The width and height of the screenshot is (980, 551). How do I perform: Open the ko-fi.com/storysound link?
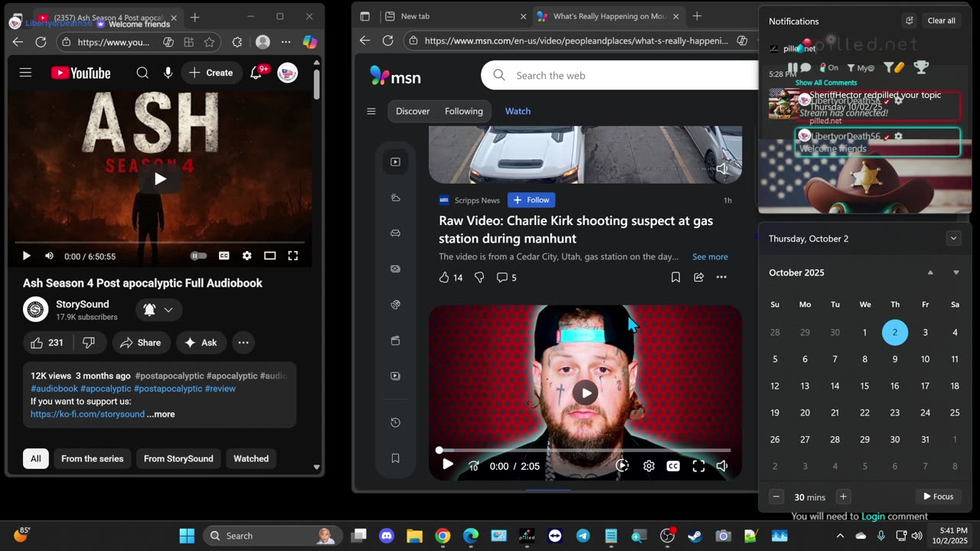(87, 414)
